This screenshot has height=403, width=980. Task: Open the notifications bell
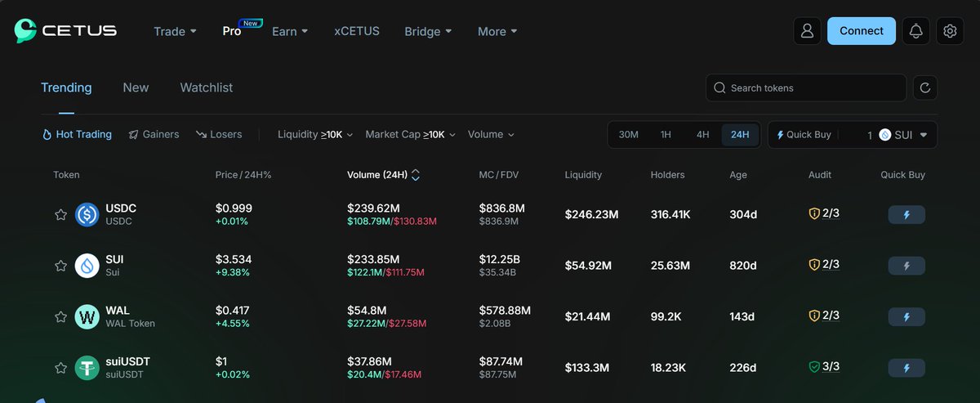tap(915, 31)
